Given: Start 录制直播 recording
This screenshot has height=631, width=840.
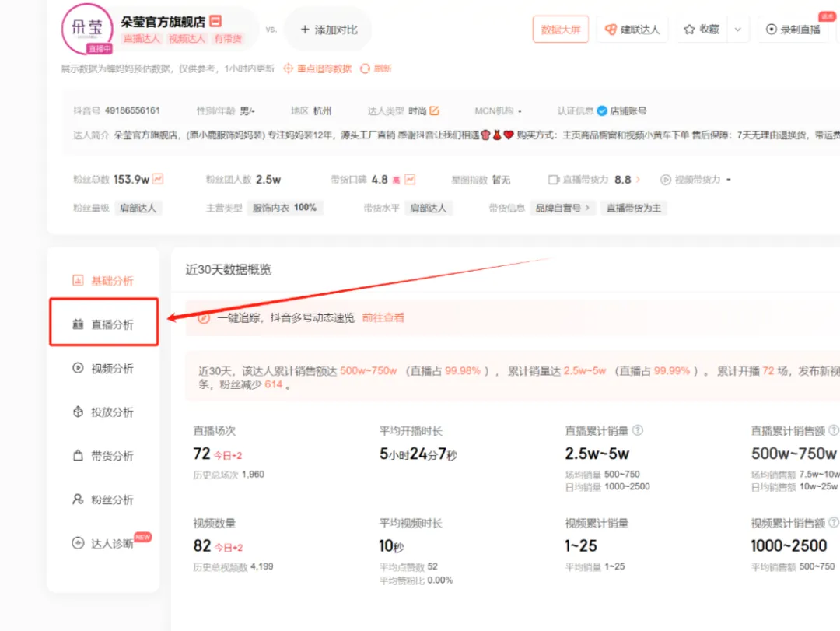Looking at the screenshot, I should pyautogui.click(x=793, y=30).
